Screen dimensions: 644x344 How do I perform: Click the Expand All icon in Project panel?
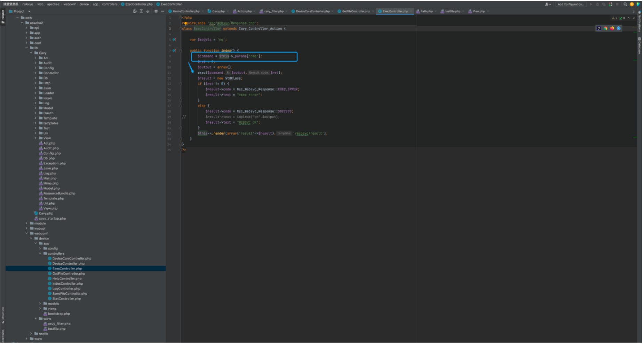click(141, 11)
